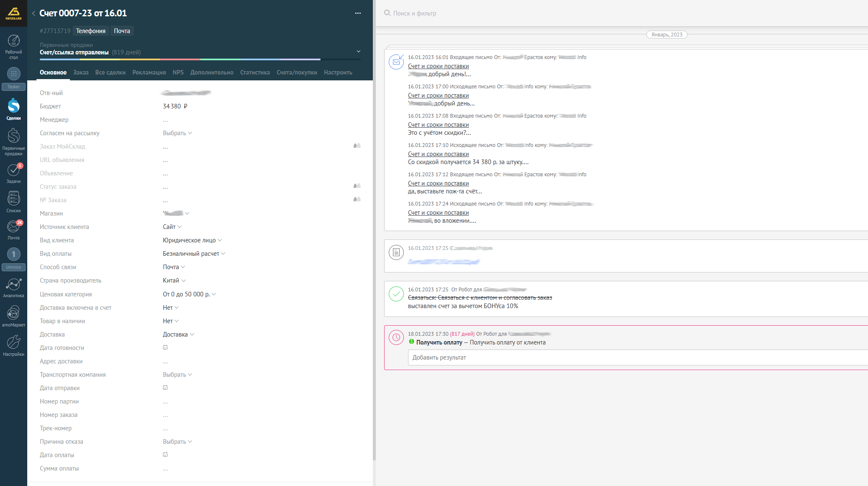This screenshot has height=486, width=868.
Task: Click the incoming email envelope icon in feed
Action: (396, 62)
